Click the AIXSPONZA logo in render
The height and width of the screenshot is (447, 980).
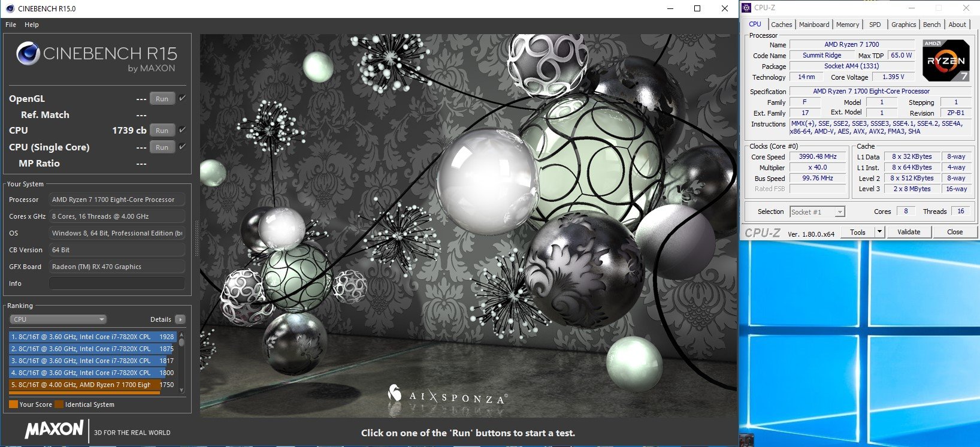pyautogui.click(x=448, y=394)
